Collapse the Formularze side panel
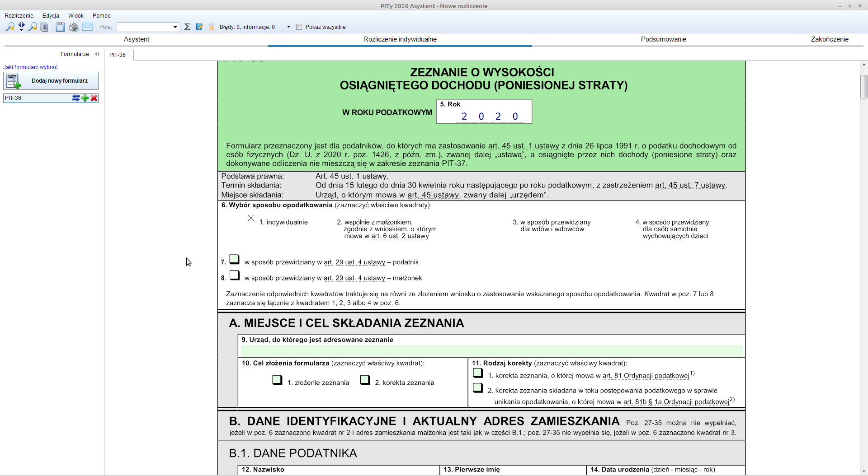 (97, 54)
